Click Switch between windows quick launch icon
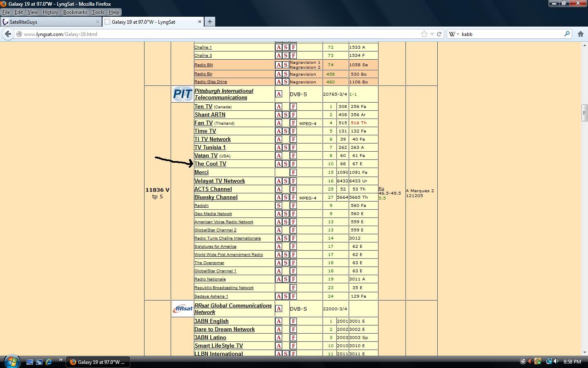Screen dimensions: 588x368 coord(39,362)
